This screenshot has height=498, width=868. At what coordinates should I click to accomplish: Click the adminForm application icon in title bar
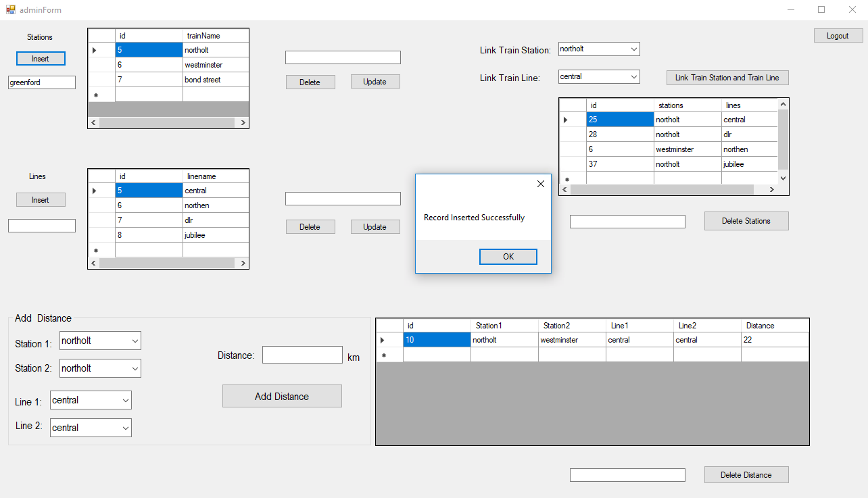point(10,9)
